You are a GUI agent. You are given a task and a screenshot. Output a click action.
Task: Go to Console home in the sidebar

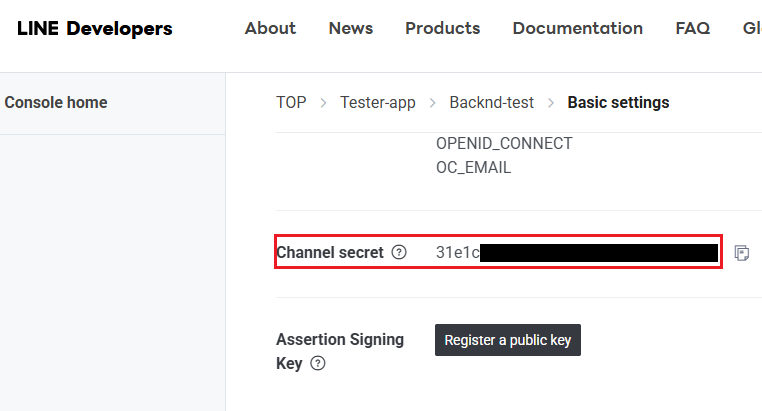(x=56, y=102)
